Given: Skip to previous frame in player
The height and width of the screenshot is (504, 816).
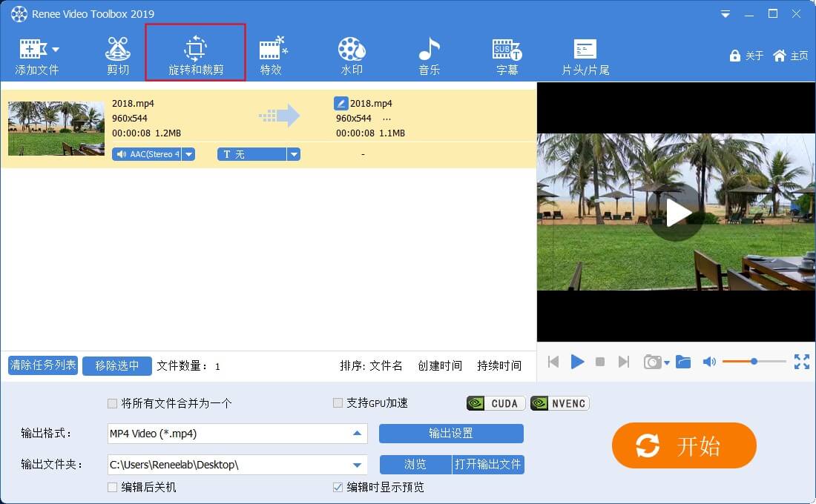Looking at the screenshot, I should tap(553, 362).
